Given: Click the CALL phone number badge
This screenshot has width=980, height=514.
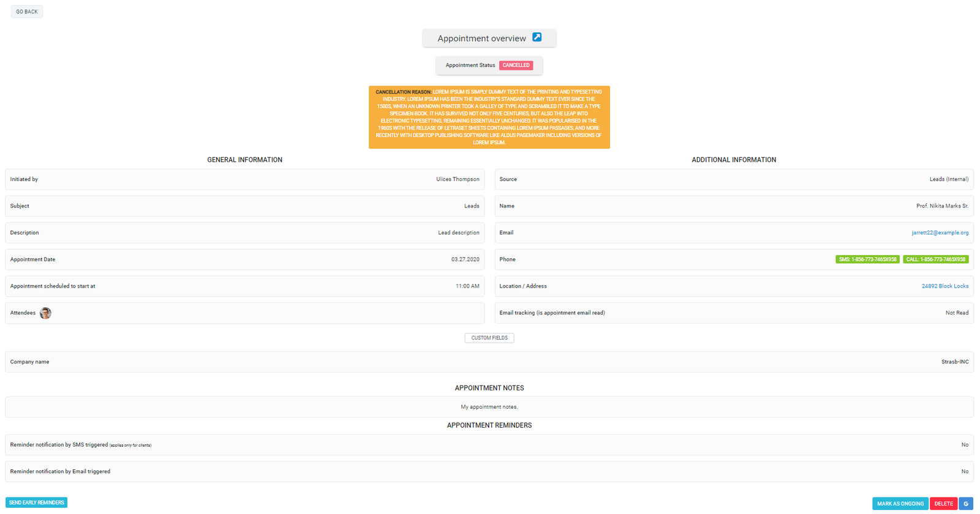Looking at the screenshot, I should click(935, 259).
